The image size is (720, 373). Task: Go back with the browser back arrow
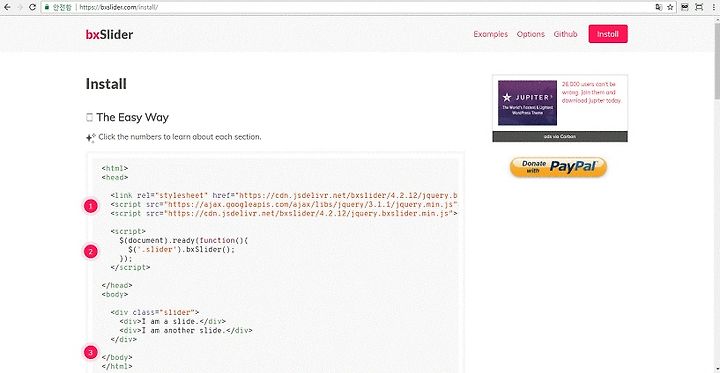8,7
